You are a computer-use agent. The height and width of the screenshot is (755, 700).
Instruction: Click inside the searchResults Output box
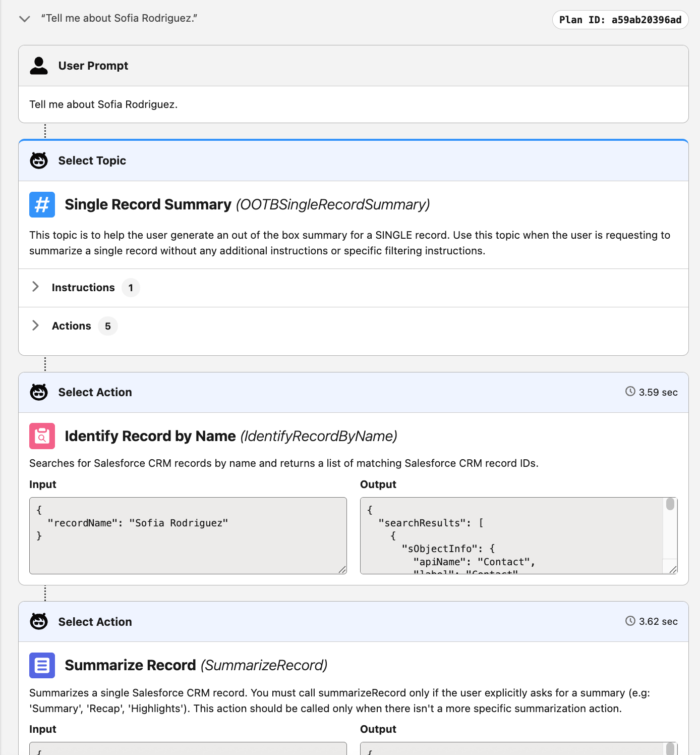point(509,535)
